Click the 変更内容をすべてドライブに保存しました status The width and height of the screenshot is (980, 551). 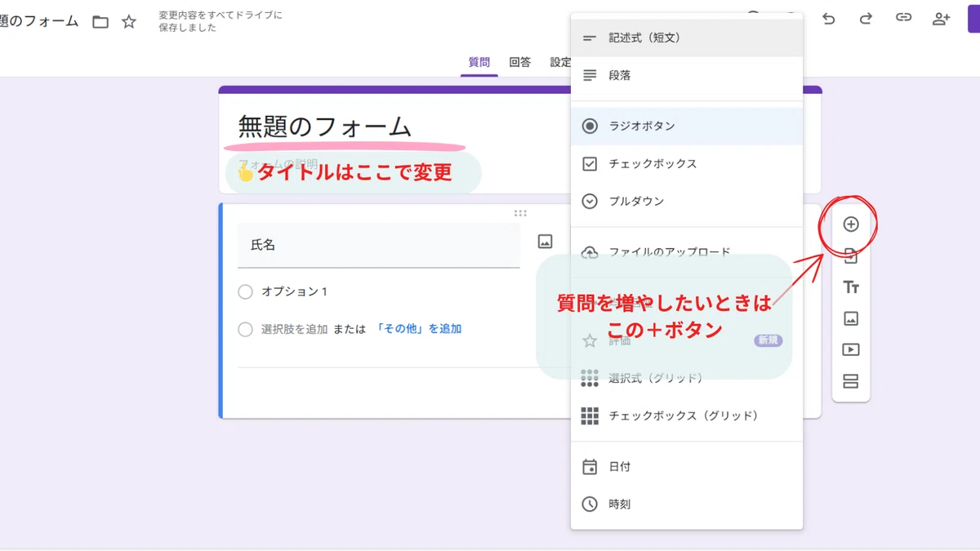coord(220,21)
